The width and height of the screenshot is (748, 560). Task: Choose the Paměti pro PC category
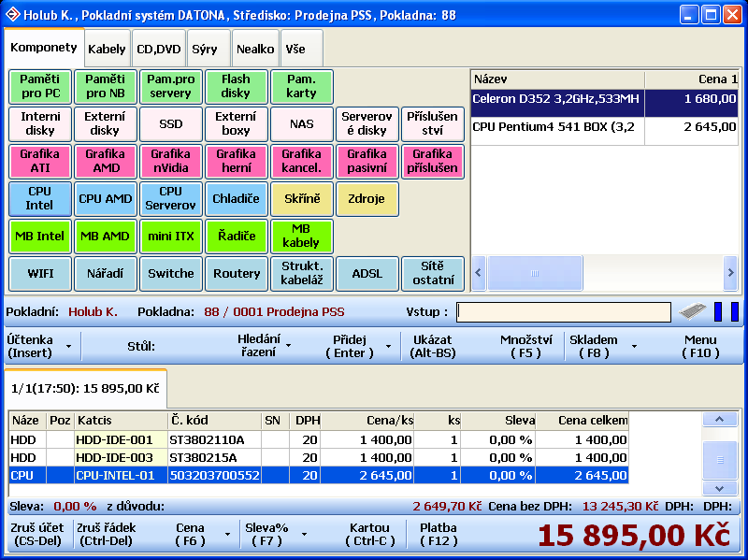tap(40, 86)
